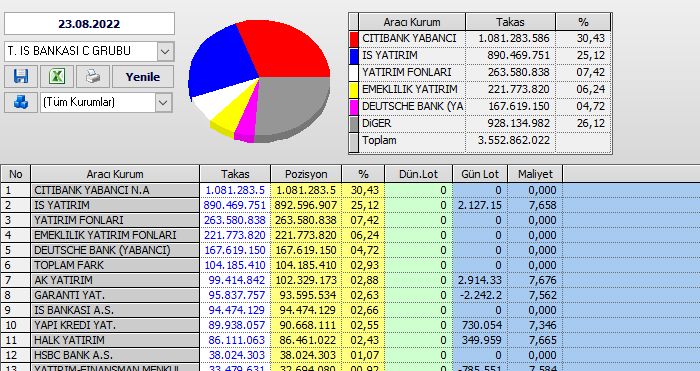Click the blue cubes institutions icon

[21, 102]
